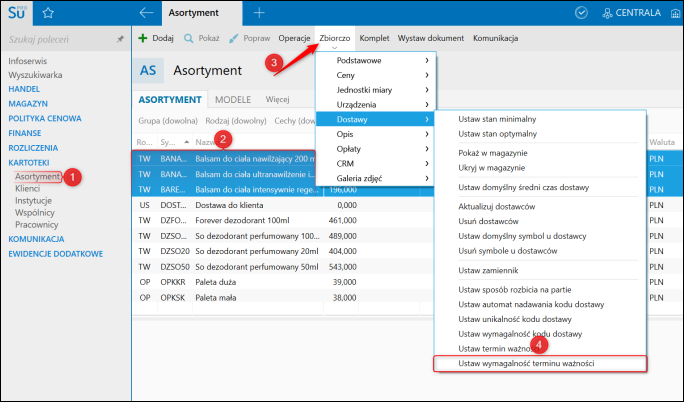Expand EWIDENCJE DODATKOWE section

coord(55,254)
